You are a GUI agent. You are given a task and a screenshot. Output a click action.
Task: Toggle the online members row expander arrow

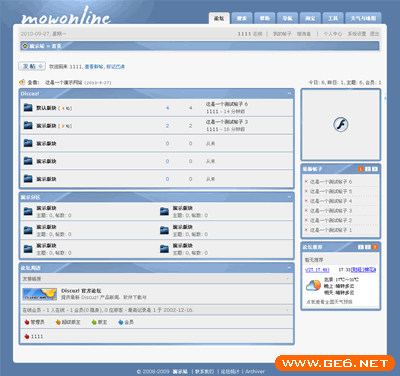(x=288, y=310)
